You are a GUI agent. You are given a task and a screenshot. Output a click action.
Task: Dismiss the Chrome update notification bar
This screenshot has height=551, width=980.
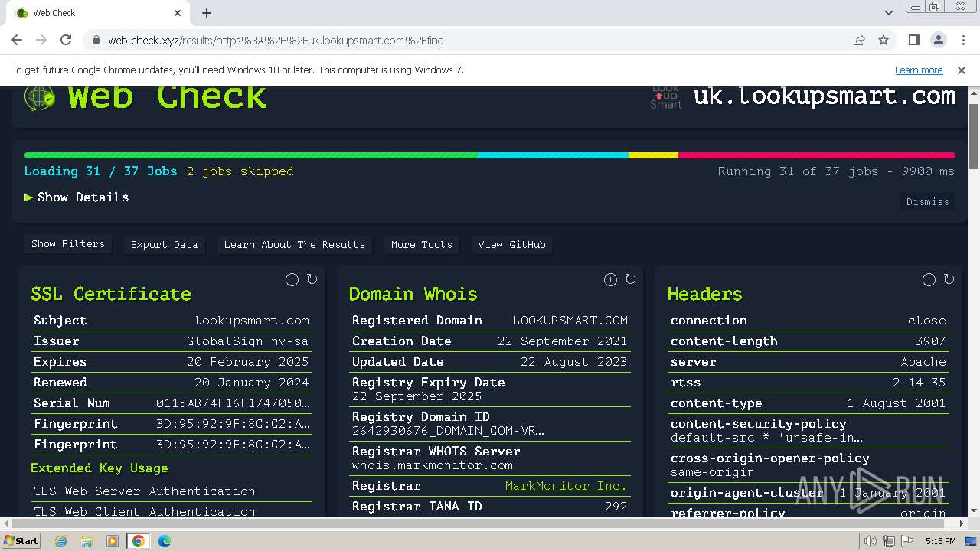click(962, 70)
